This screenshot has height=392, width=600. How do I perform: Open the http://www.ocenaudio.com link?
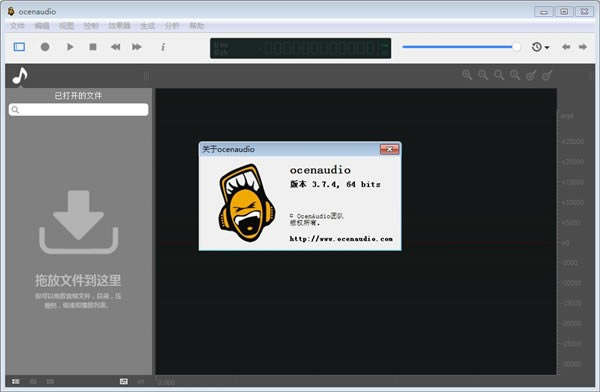click(341, 239)
